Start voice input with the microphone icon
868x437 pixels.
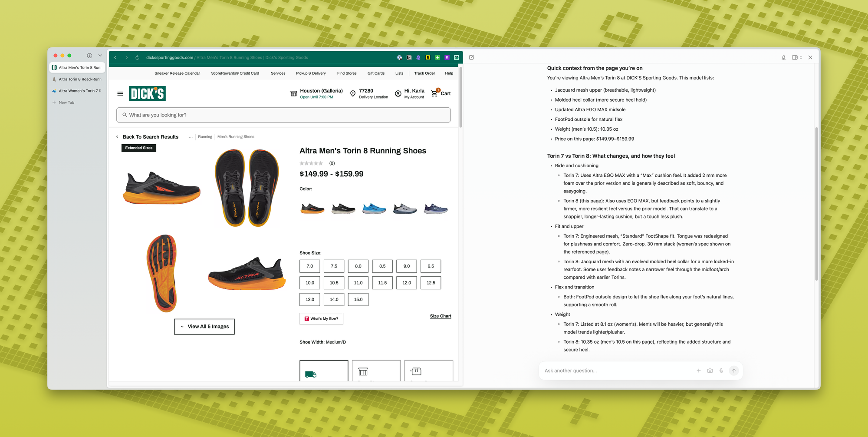(721, 371)
